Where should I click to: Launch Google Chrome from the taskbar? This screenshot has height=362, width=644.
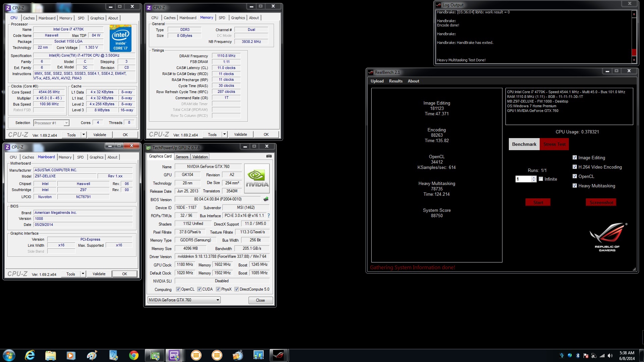(x=133, y=355)
